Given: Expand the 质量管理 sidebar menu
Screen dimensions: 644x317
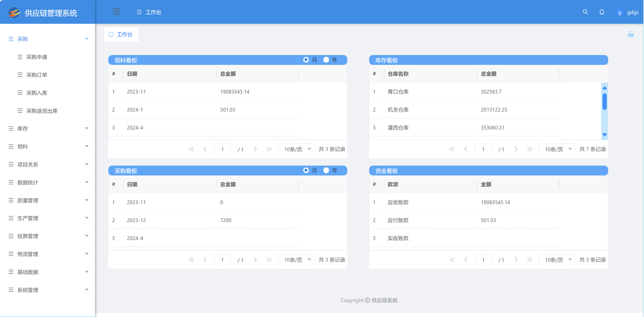Looking at the screenshot, I should tap(48, 200).
